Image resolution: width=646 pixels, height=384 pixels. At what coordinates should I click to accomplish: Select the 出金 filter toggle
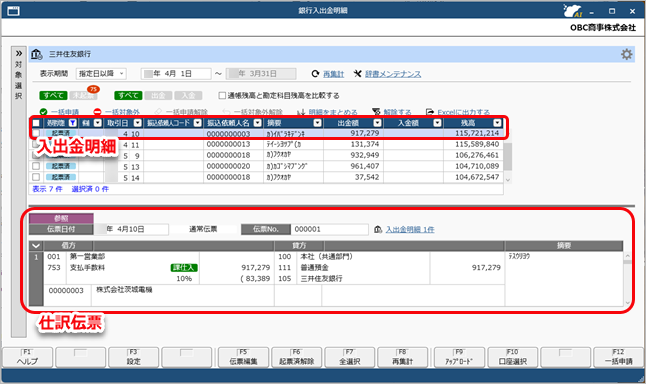point(158,96)
